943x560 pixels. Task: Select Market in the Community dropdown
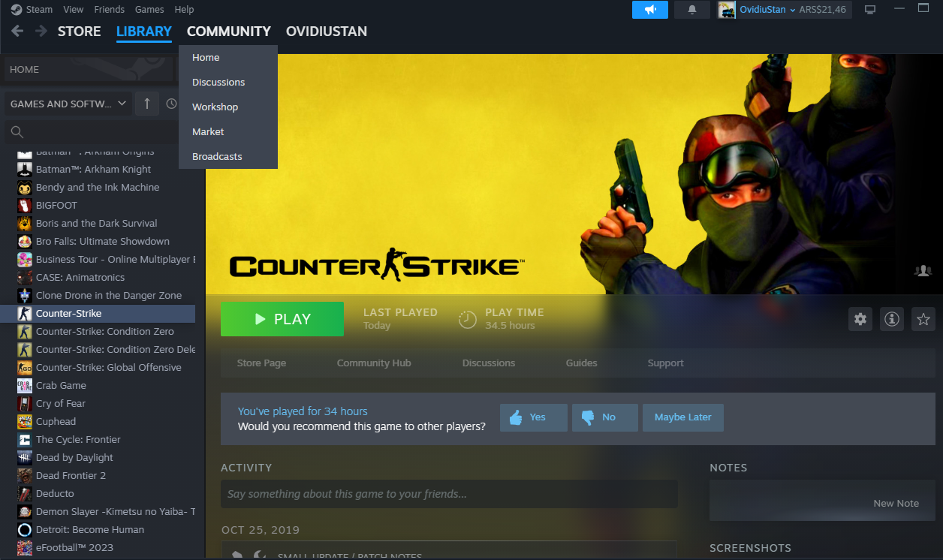tap(208, 131)
